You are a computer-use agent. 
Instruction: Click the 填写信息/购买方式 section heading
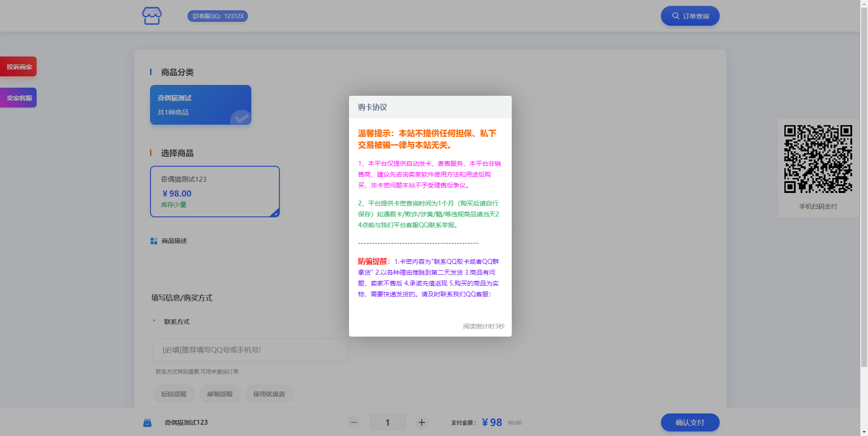[182, 298]
